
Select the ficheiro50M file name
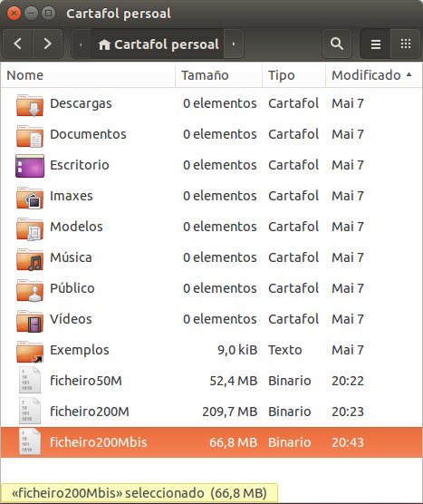86,381
